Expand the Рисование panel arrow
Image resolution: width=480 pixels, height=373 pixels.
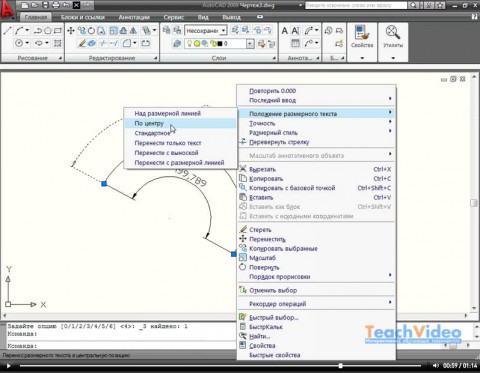pos(60,58)
